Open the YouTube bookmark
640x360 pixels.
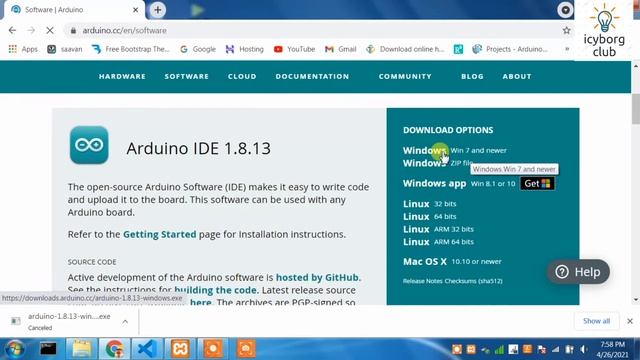click(x=295, y=49)
